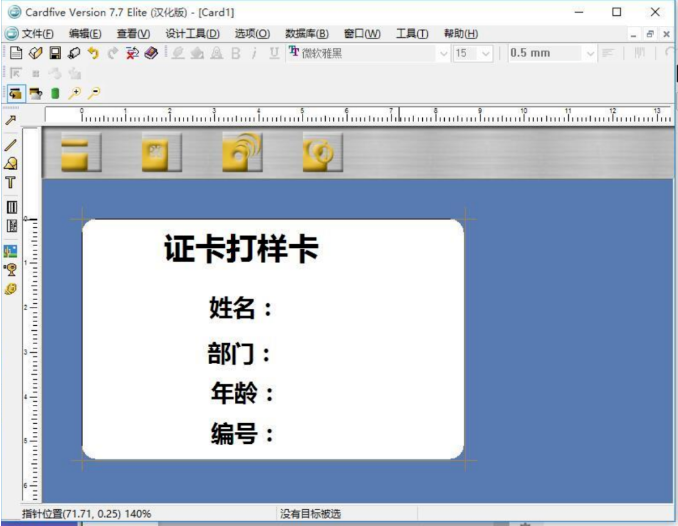This screenshot has width=678, height=526.
Task: Open the font name dropdown
Action: pos(443,53)
